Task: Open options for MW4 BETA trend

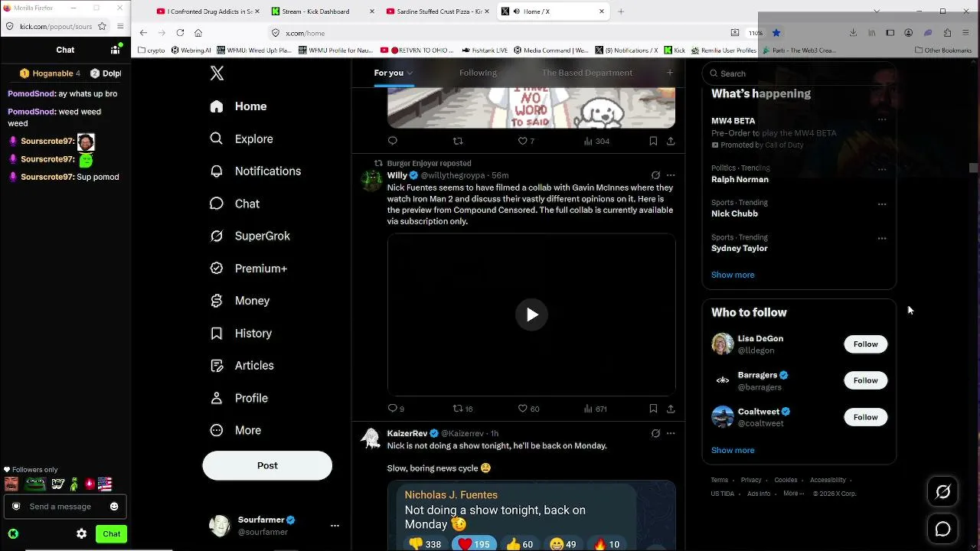Action: [882, 120]
